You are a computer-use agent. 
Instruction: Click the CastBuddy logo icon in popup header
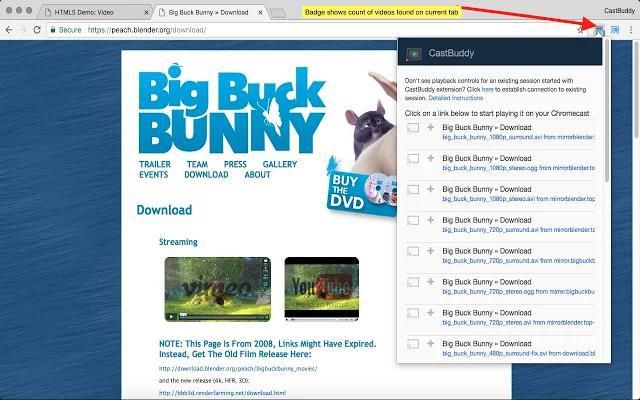click(x=414, y=53)
